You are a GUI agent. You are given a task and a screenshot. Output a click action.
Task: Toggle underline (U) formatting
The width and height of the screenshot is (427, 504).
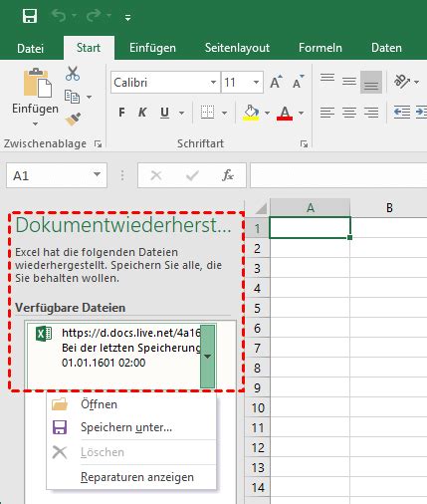pos(164,113)
